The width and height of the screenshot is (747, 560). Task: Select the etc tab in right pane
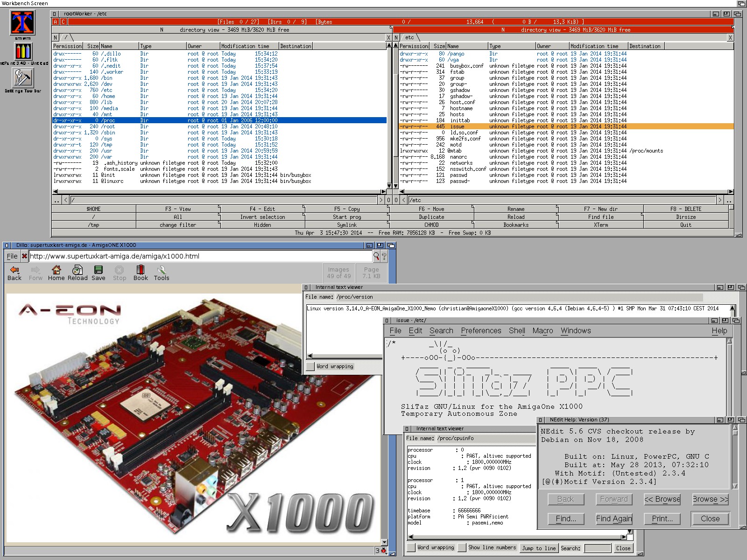click(410, 37)
